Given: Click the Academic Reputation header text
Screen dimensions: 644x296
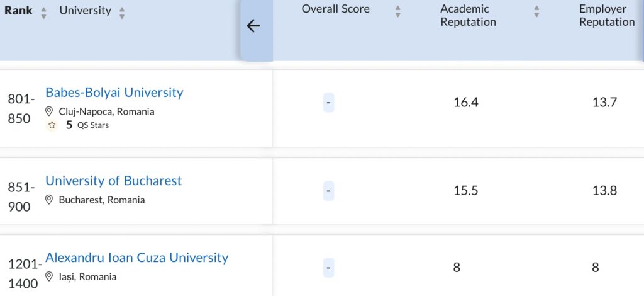Looking at the screenshot, I should (x=468, y=16).
